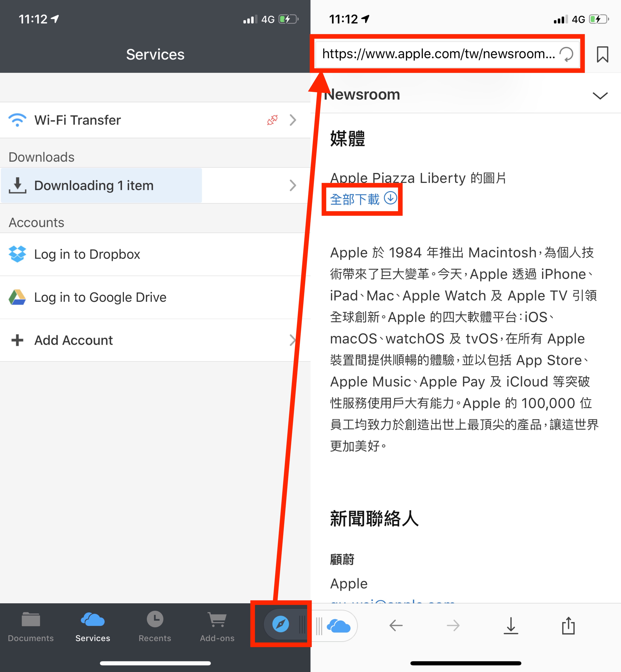Tap the browser toolbar download icon
Screen dimensions: 621x672
(x=511, y=626)
